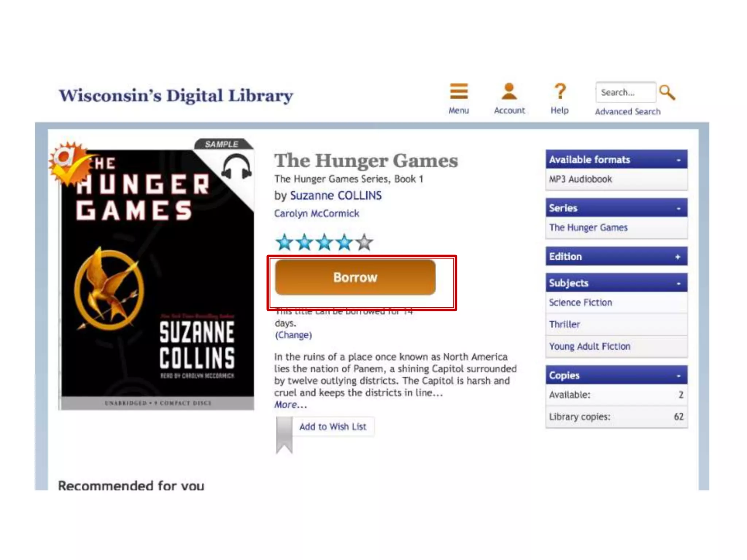Open the hamburger Menu icon
This screenshot has height=560, width=747.
[x=458, y=92]
